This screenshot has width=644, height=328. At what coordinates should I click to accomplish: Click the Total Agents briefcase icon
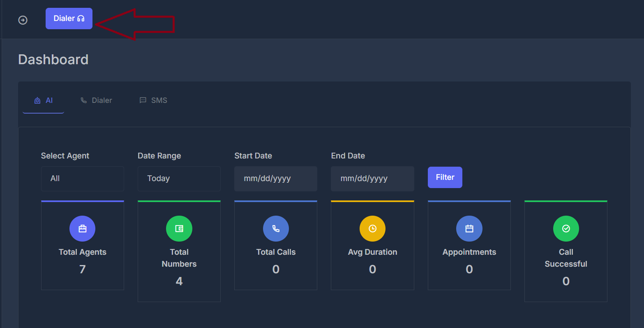click(x=83, y=229)
